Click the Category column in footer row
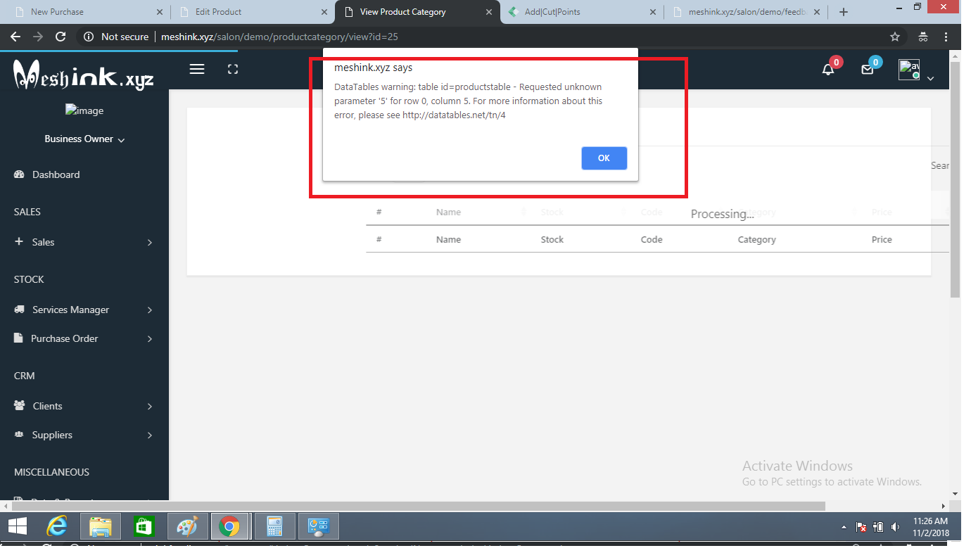This screenshot has height=560, width=971. [x=757, y=239]
